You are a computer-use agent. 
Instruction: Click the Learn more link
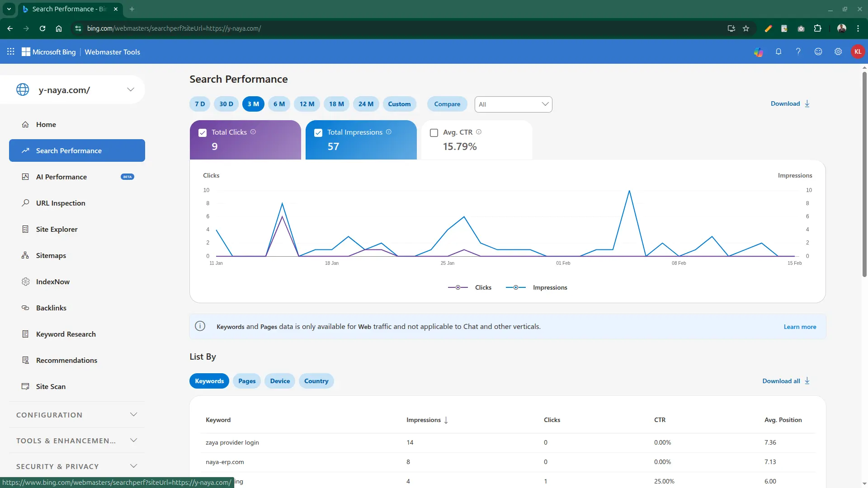pos(799,326)
